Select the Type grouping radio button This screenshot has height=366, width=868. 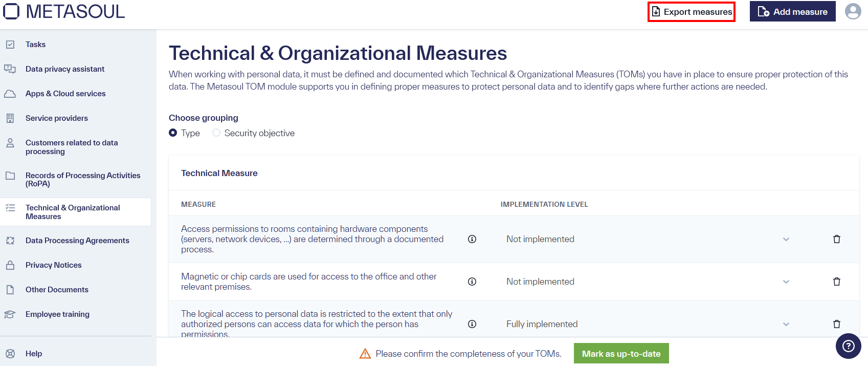(x=173, y=133)
